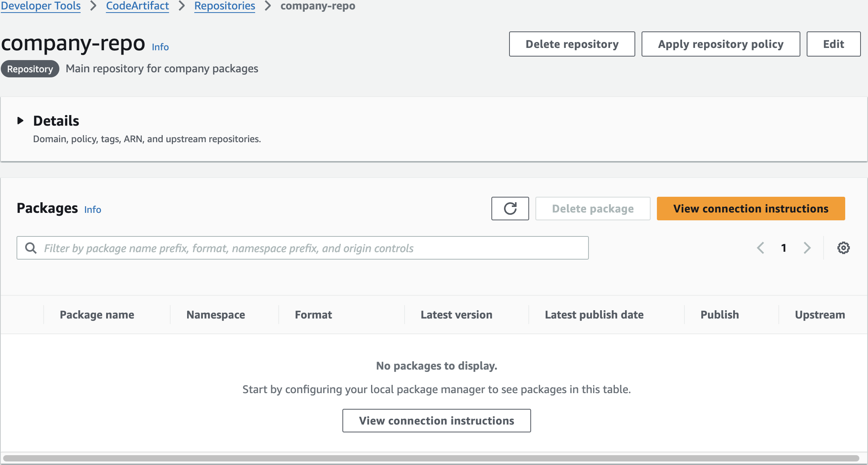The image size is (868, 465).
Task: Open Info link next to Packages
Action: coord(93,210)
